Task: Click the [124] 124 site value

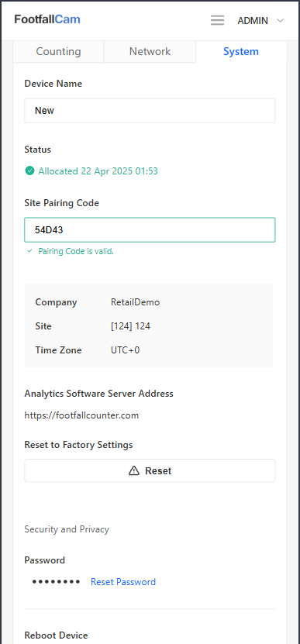Action: 130,326
